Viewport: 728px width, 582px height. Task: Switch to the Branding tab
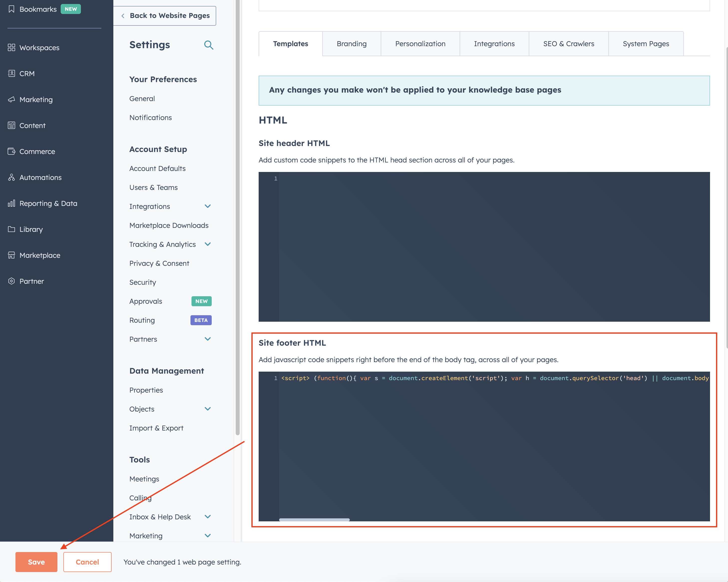[x=351, y=43]
